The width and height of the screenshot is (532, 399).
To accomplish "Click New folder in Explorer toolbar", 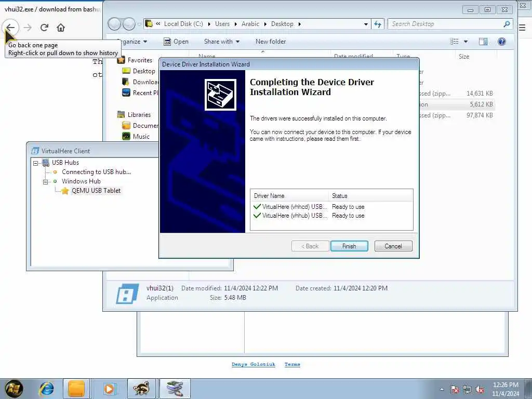I will tap(270, 42).
